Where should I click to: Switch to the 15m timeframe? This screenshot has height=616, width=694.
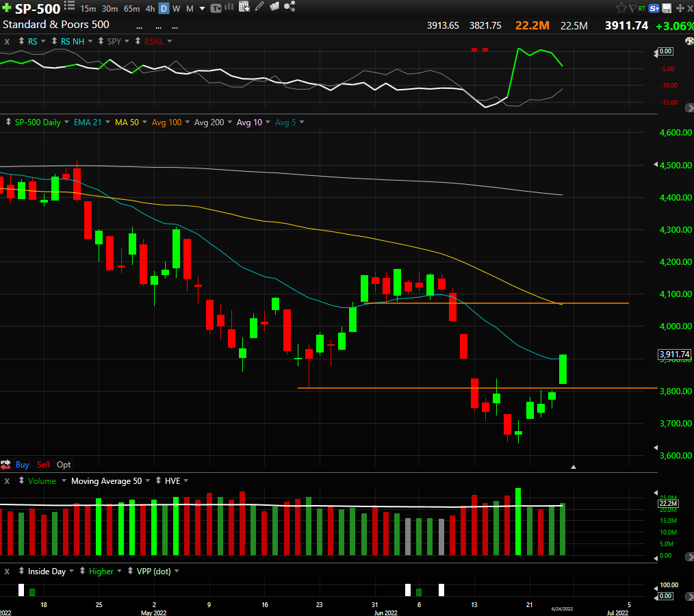click(88, 8)
